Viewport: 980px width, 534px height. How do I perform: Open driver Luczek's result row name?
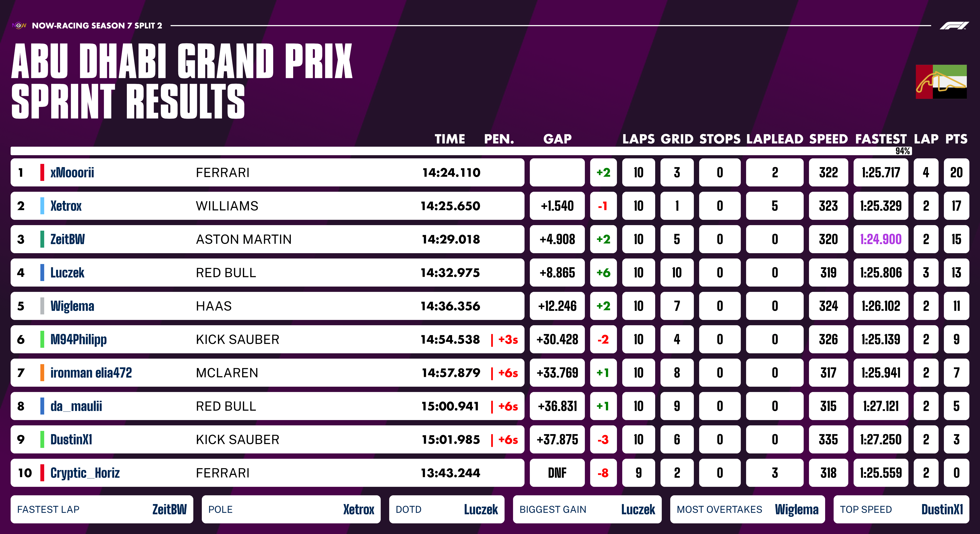67,273
